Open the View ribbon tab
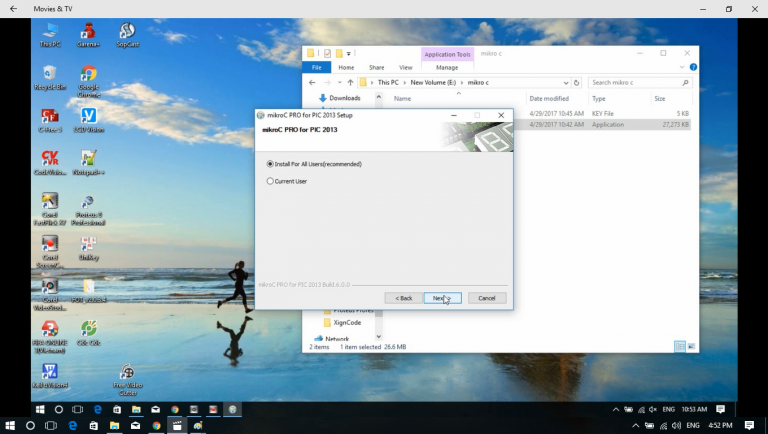 point(406,67)
